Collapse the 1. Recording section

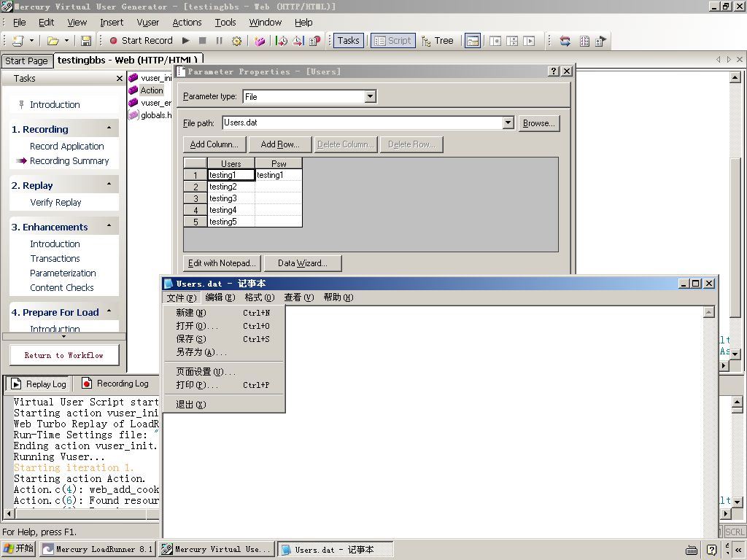(109, 128)
